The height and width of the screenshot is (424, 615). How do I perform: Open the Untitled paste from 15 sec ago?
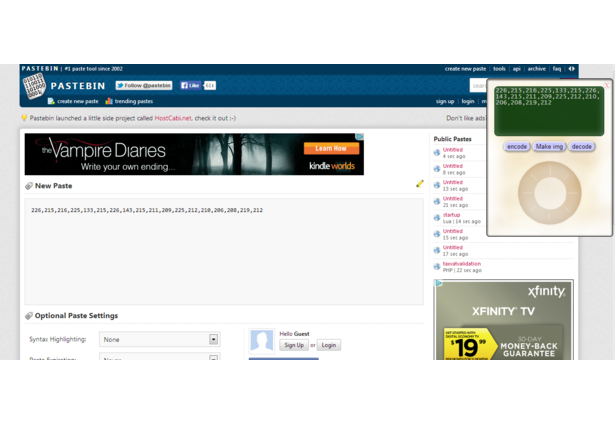(x=453, y=231)
